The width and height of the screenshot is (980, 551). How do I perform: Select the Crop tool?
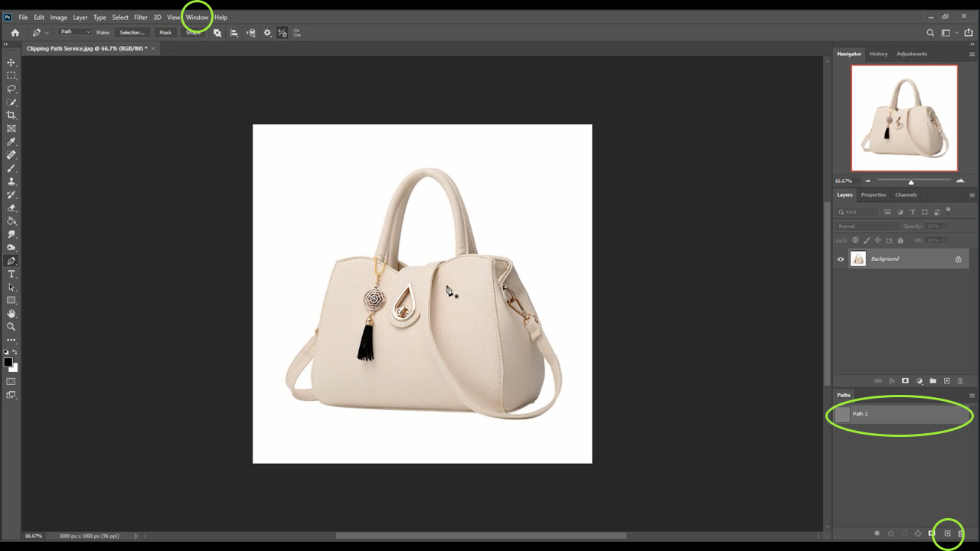point(11,115)
